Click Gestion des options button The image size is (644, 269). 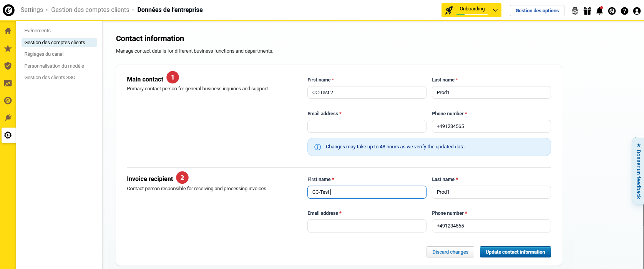point(537,11)
